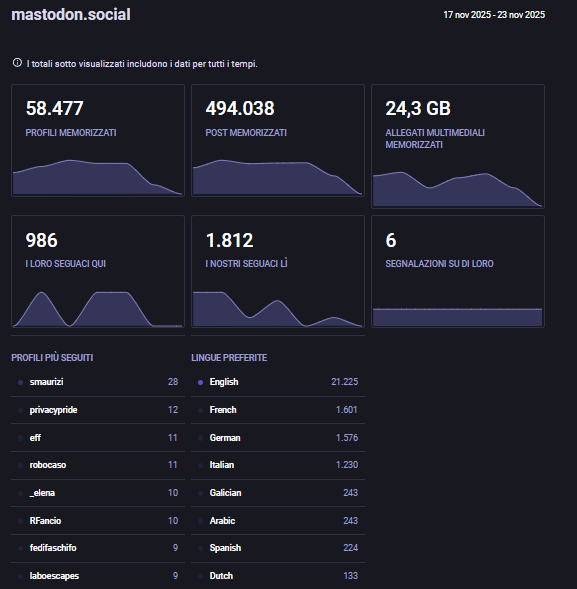Click the French language row
Screen dimensions: 577x589
tap(278, 410)
